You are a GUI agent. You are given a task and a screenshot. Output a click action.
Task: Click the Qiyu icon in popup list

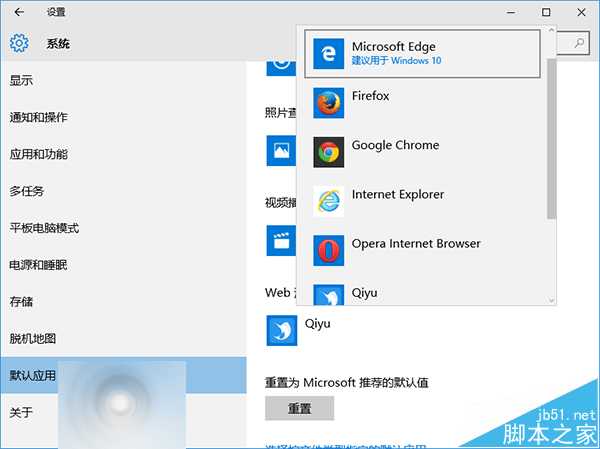pos(328,295)
